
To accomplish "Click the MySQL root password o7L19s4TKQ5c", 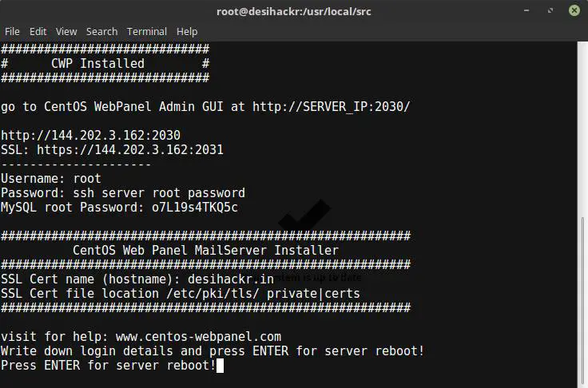I will point(195,208).
